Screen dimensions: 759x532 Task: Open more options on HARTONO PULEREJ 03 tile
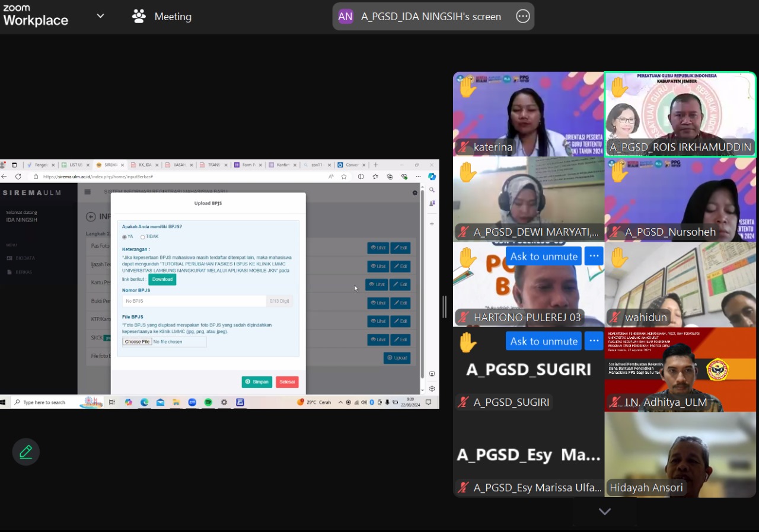click(594, 256)
